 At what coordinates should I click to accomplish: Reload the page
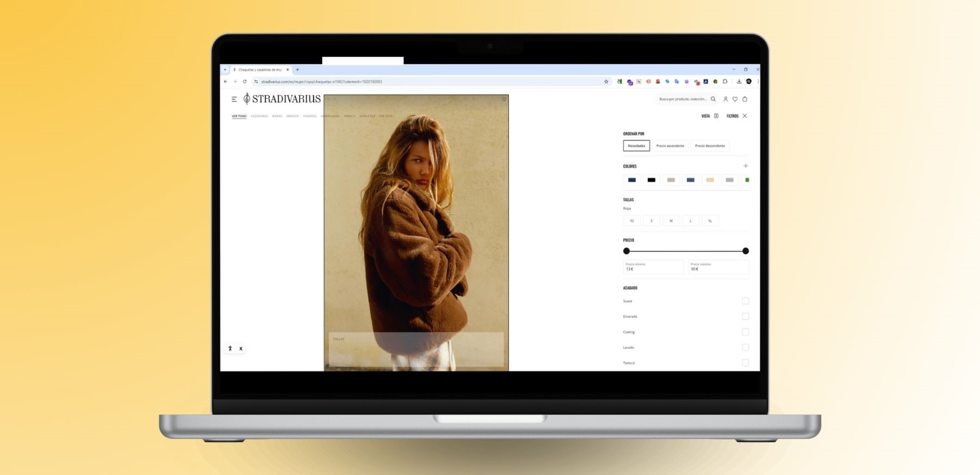point(244,82)
